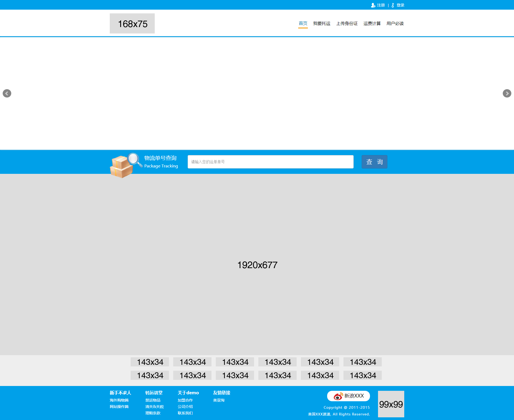Click the previous slide arrow on carousel

pyautogui.click(x=7, y=93)
